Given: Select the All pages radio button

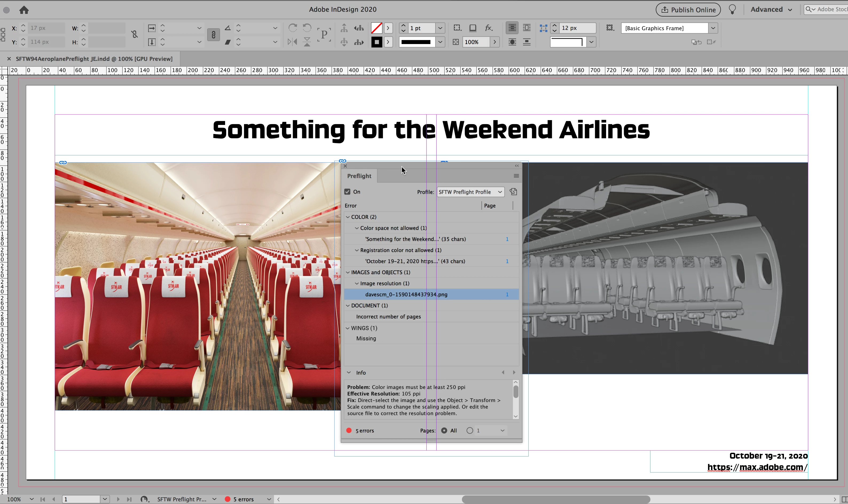Looking at the screenshot, I should click(444, 431).
